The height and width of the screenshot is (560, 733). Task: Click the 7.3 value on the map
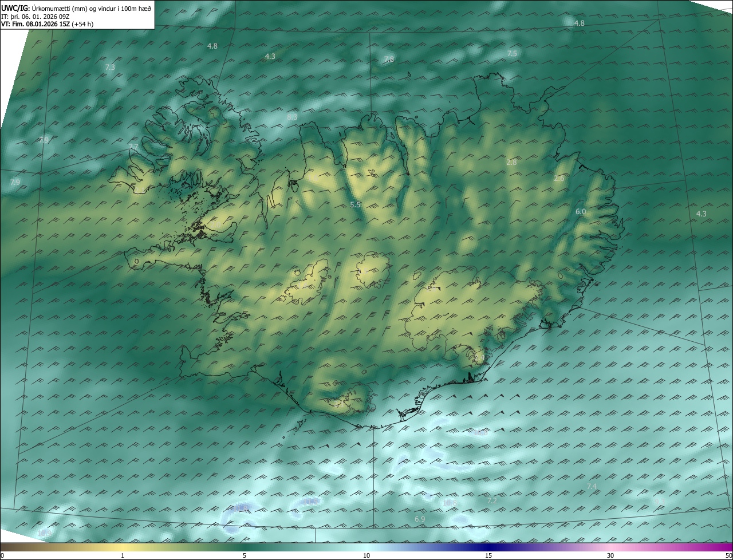point(110,67)
